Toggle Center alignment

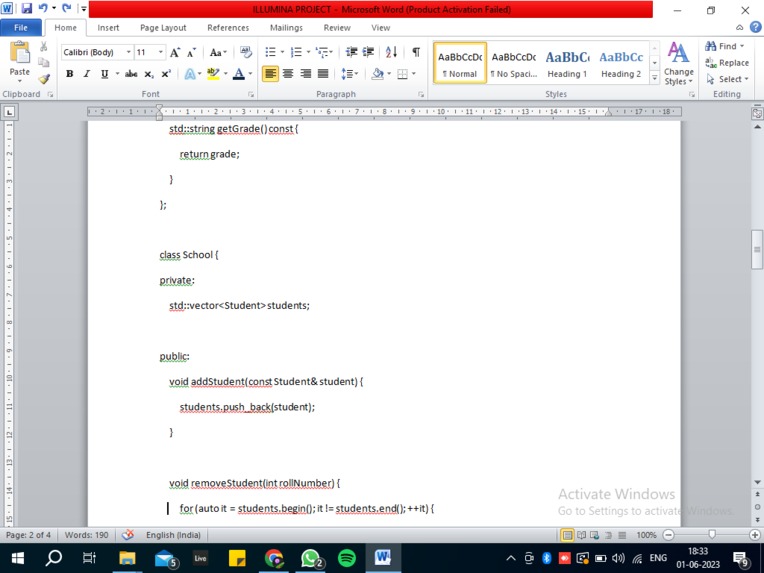[x=288, y=74]
